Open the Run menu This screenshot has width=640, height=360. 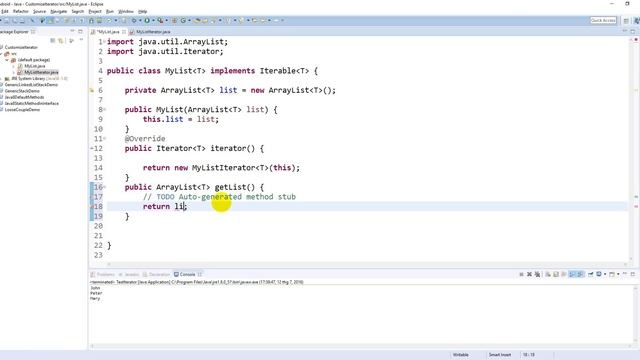pyautogui.click(x=110, y=11)
